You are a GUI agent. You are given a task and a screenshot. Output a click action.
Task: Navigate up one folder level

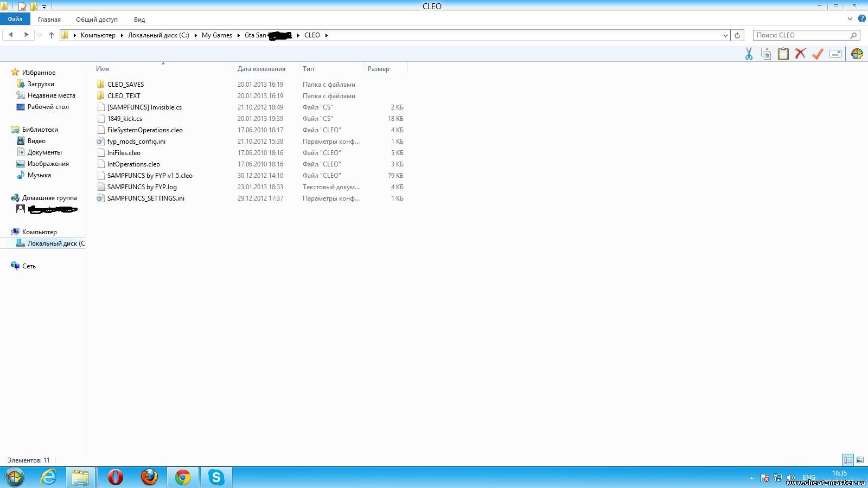click(52, 35)
